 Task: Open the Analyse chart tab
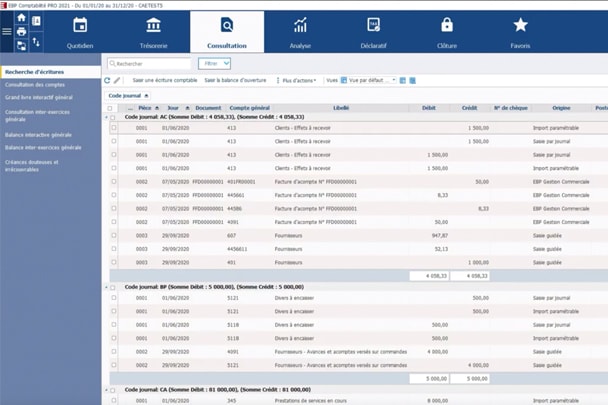point(300,31)
